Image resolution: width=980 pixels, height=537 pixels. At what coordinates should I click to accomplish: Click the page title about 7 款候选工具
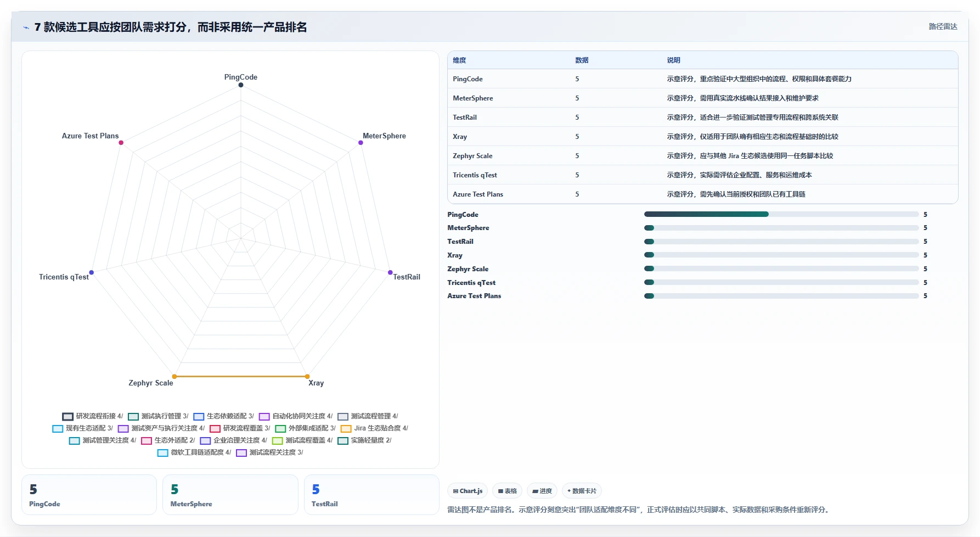coord(171,27)
